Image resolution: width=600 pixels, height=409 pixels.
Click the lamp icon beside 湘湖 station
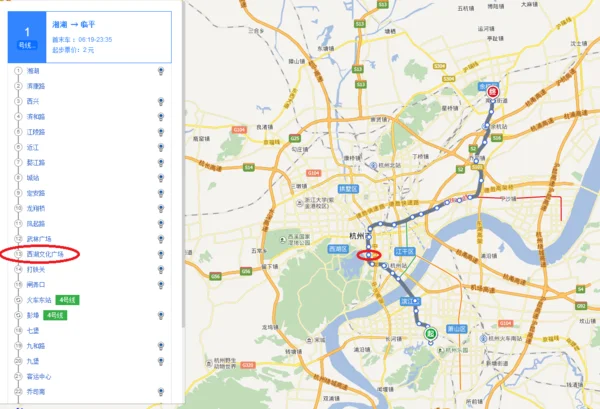coord(161,72)
